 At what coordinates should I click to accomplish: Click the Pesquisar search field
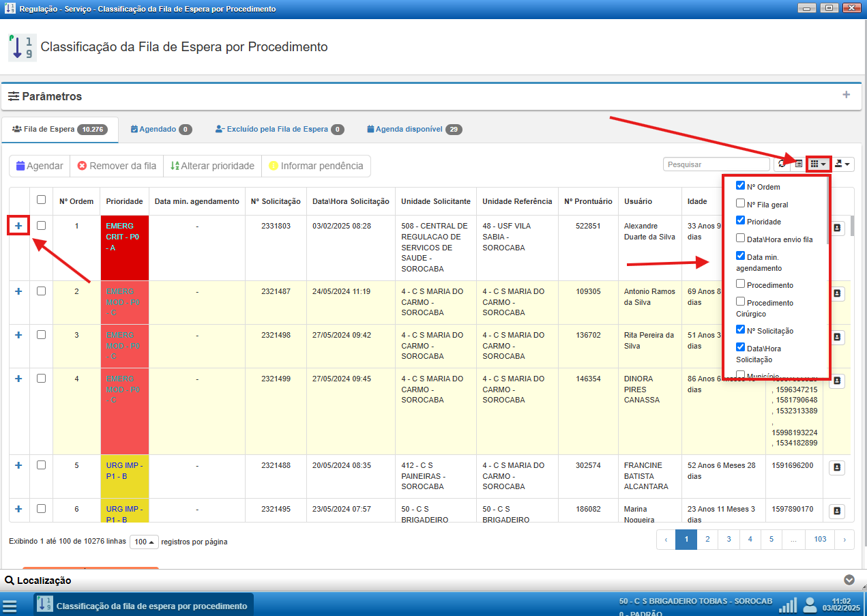click(x=716, y=164)
